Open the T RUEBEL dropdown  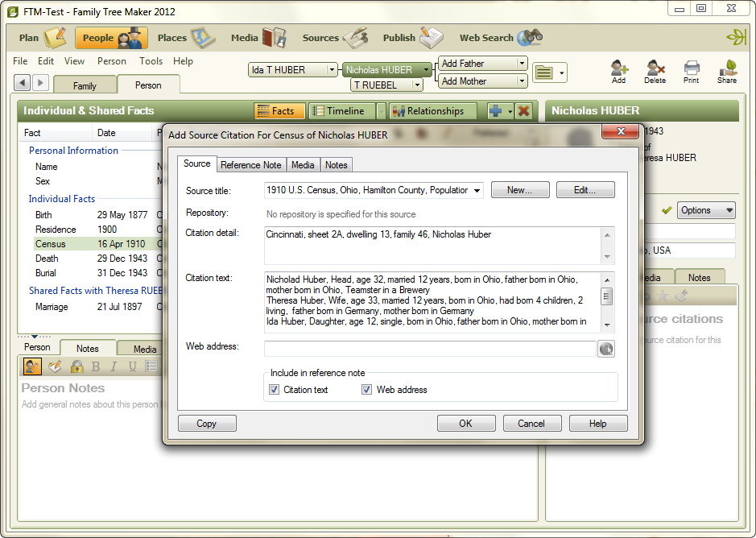click(x=417, y=85)
